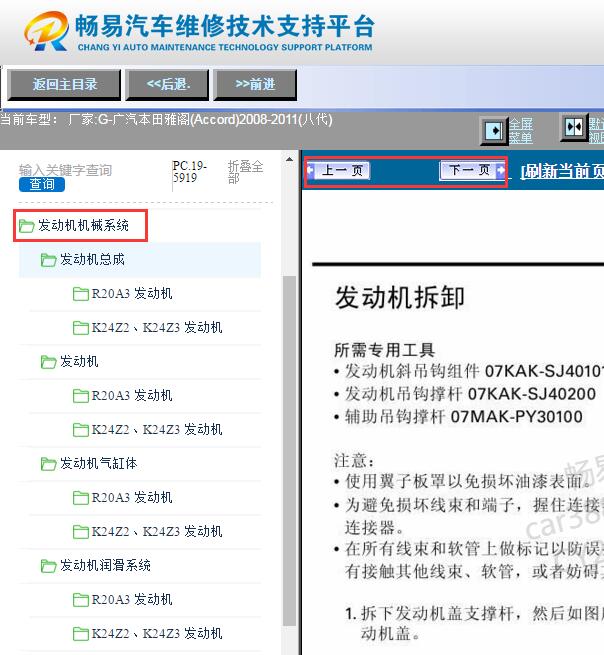
Task: Click the 折叠全部 collapse all control
Action: click(x=245, y=172)
